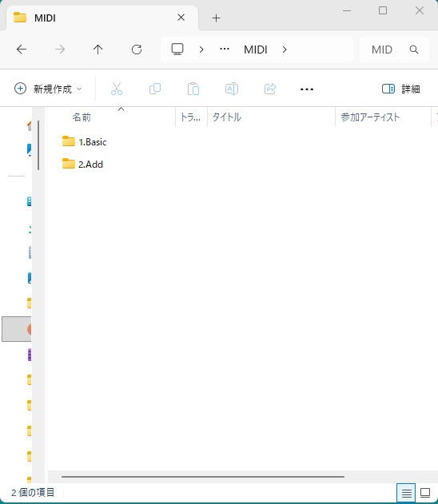Screen dimensions: 438x504
Task: Click the Paste clipboard icon
Action: (x=193, y=89)
